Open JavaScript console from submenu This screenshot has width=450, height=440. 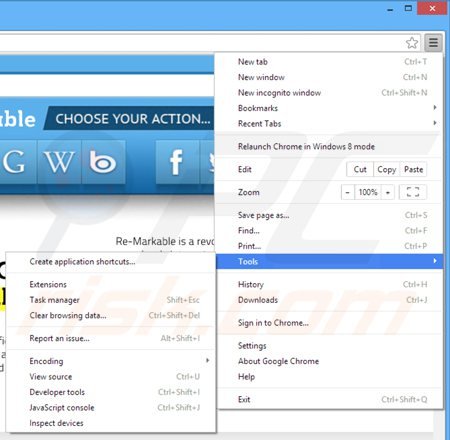[x=111, y=407]
